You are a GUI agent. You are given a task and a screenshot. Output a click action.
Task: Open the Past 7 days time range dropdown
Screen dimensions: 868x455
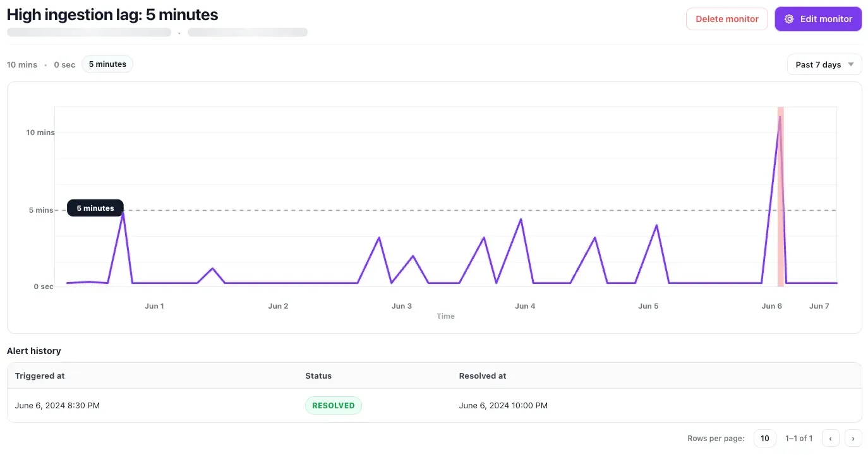824,64
